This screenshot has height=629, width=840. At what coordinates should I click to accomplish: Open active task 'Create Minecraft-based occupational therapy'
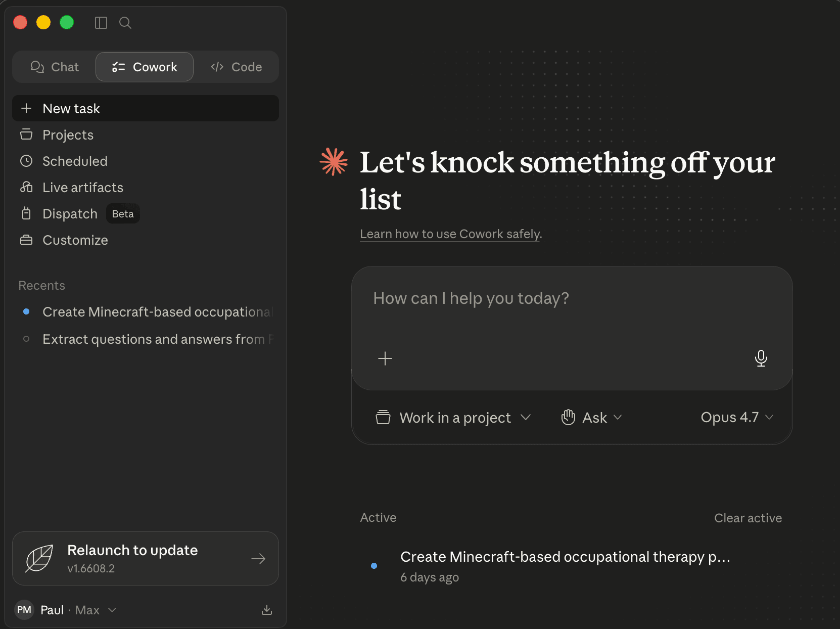572,566
